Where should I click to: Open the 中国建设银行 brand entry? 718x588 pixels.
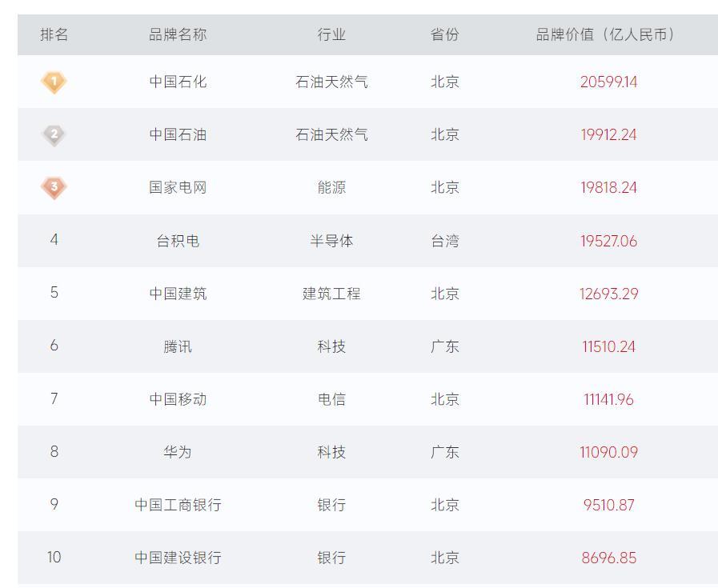[178, 558]
